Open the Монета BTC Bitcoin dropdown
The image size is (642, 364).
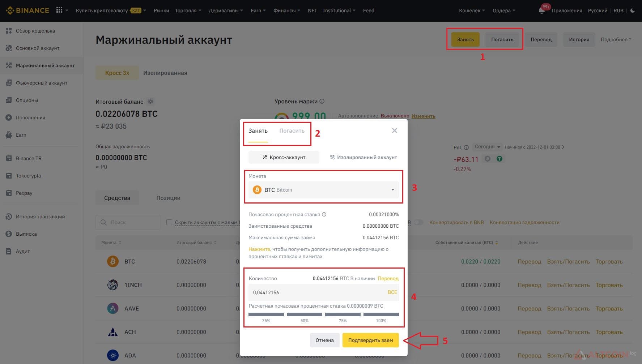(323, 190)
